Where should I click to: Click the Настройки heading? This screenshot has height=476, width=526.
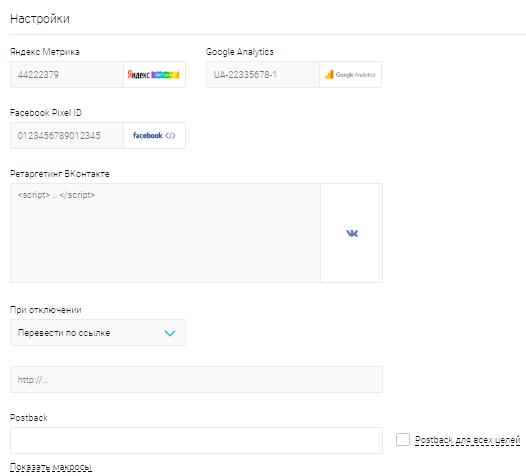(40, 19)
